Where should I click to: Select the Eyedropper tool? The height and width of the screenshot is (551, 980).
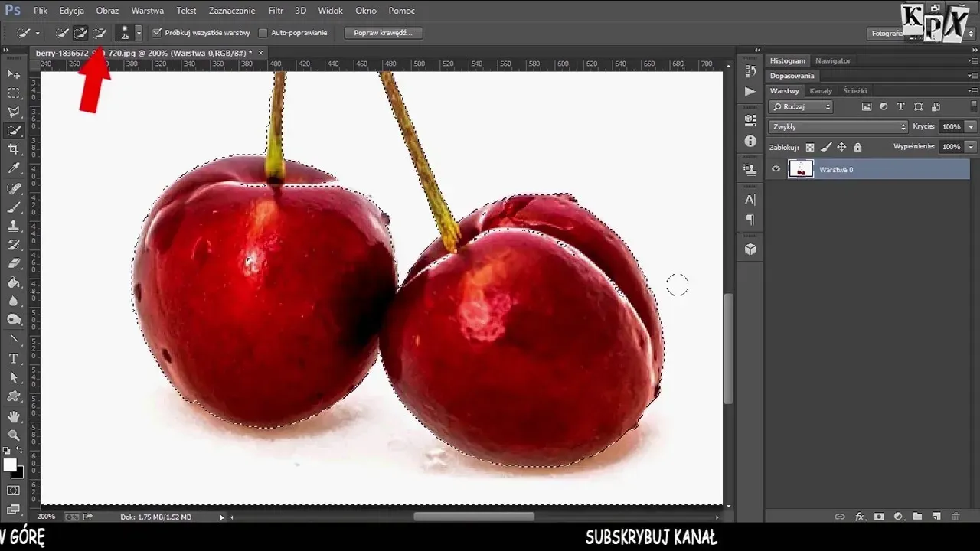point(14,168)
